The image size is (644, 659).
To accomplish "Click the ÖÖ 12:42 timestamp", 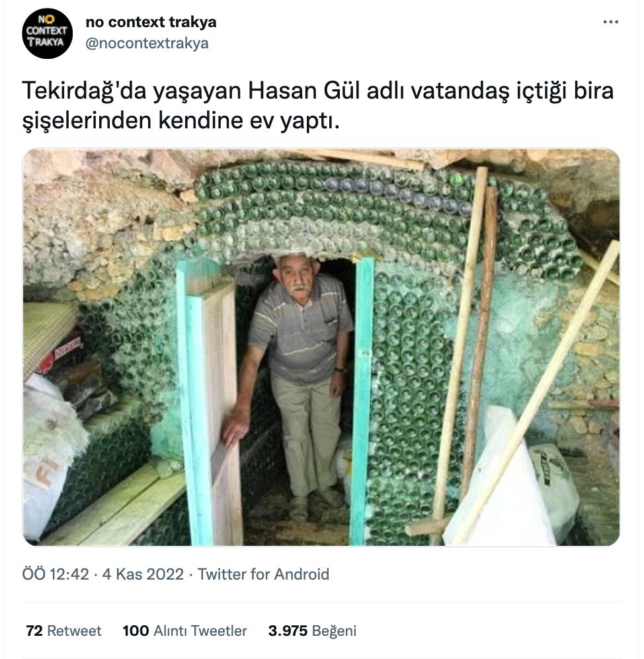I will tap(56, 574).
